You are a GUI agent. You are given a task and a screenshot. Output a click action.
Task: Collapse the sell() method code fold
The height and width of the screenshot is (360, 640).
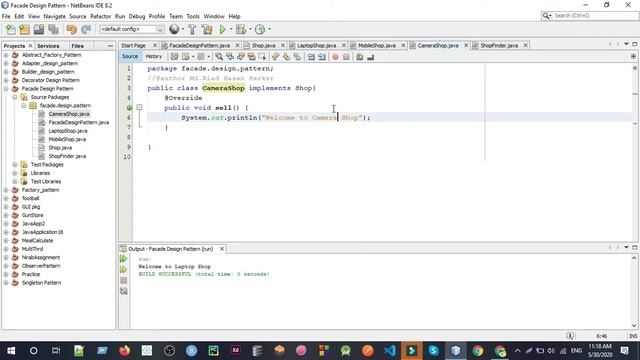tap(139, 107)
